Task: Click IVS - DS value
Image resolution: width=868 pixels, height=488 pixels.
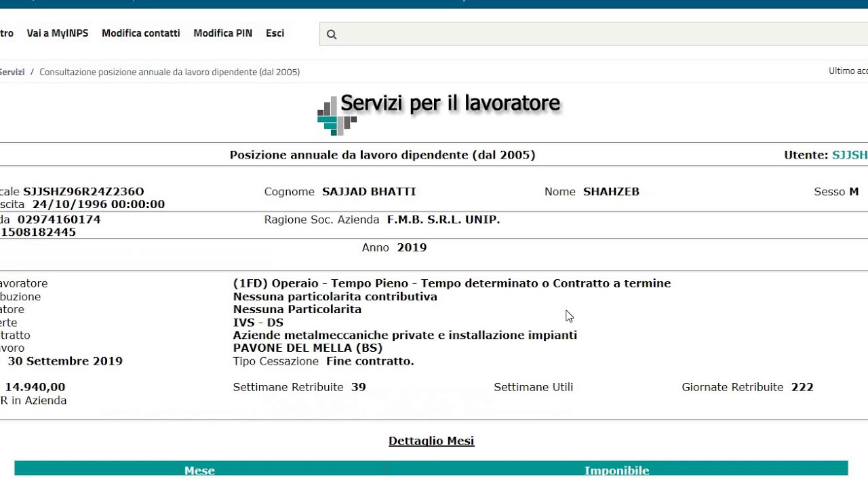Action: click(258, 322)
